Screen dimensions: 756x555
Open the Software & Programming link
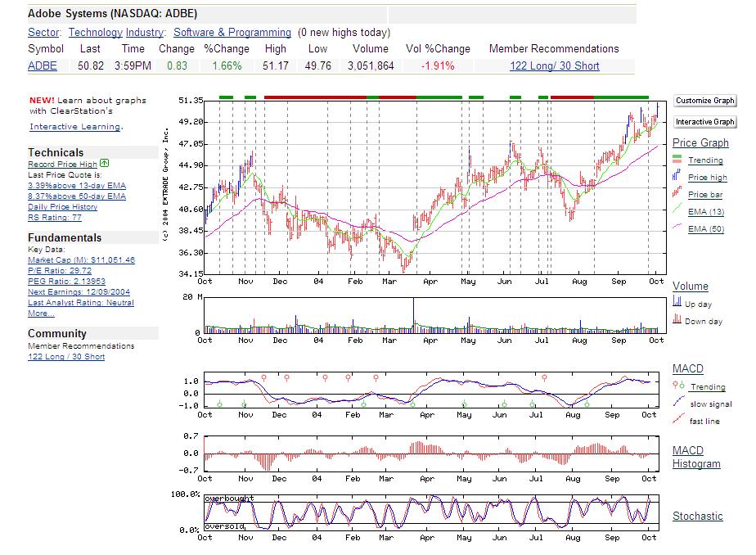point(232,32)
